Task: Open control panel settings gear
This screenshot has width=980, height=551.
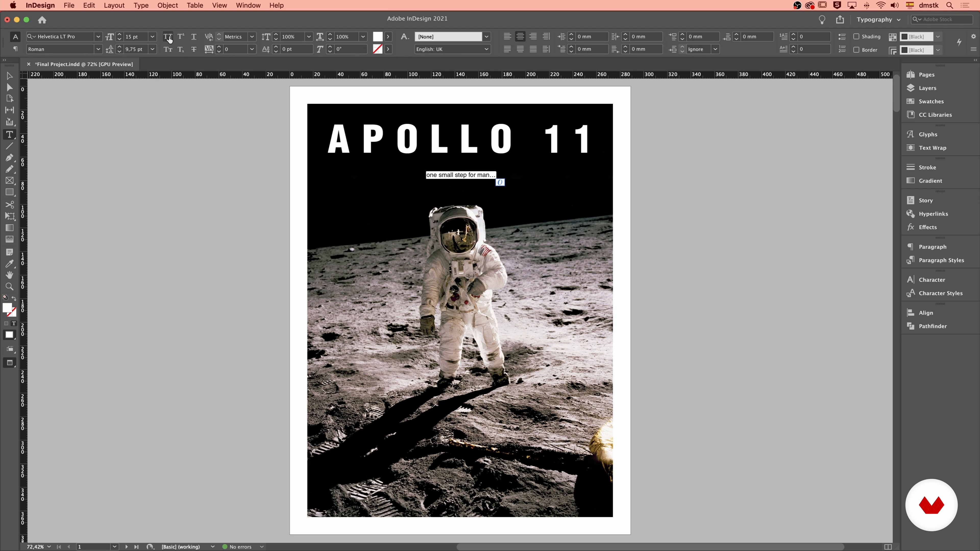Action: [x=974, y=36]
